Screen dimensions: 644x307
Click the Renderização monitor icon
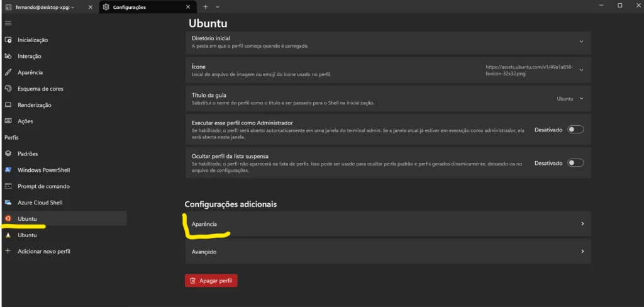click(8, 105)
